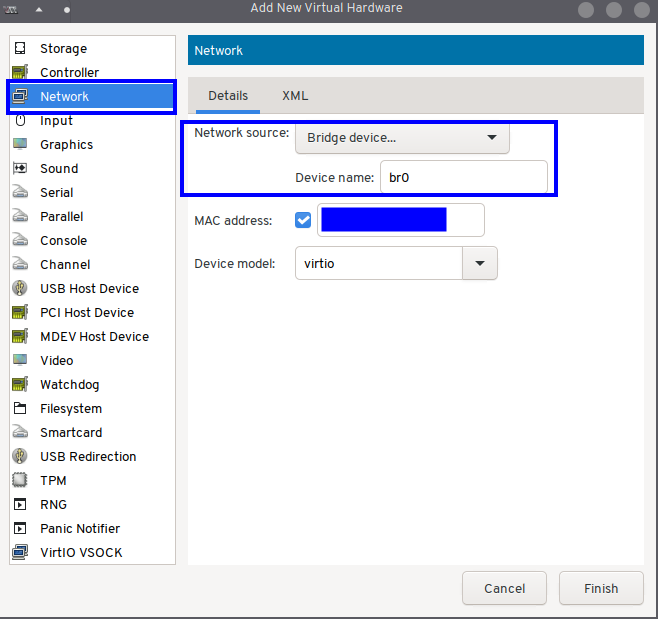Image resolution: width=658 pixels, height=619 pixels.
Task: Select the Filesystem folder icon
Action: (x=20, y=409)
